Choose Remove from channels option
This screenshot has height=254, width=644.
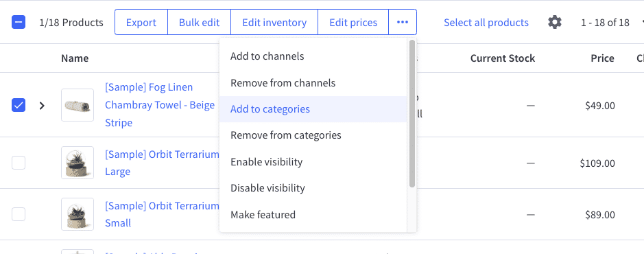coord(313,83)
